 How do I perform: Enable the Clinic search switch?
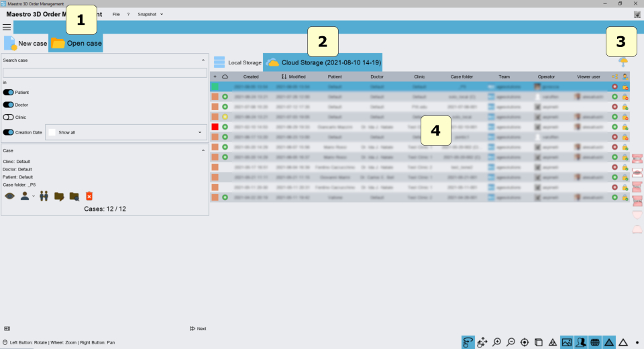8,117
